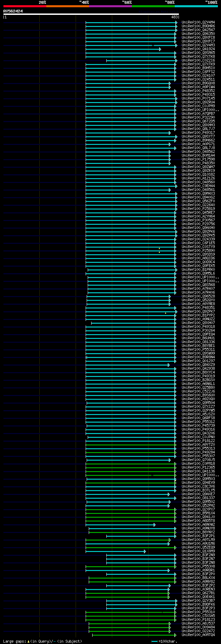Click the yellow query-gap marker on the C0STY9 row
221x644 pixels.
(159, 248)
